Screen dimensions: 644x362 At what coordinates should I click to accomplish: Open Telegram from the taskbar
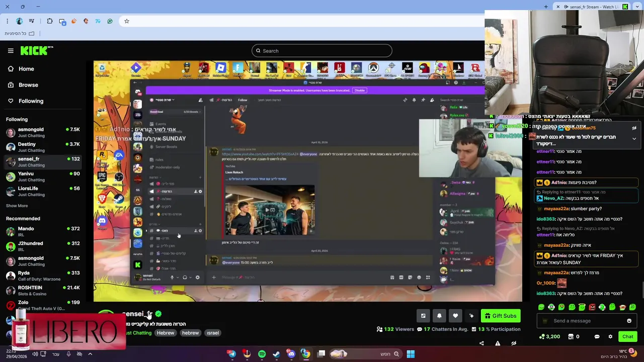click(232, 354)
